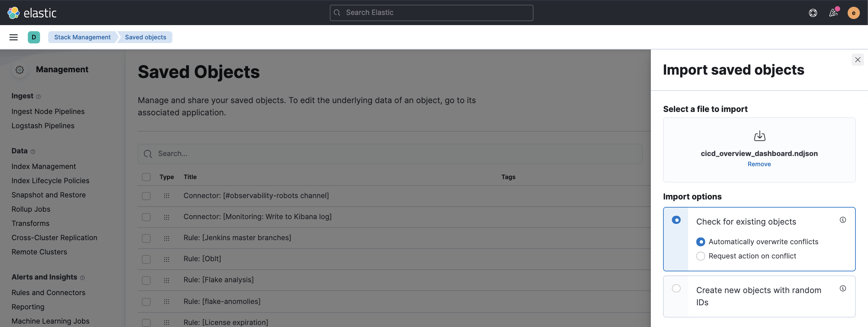Click the Search Elastic input field
868x327 pixels.
[431, 13]
